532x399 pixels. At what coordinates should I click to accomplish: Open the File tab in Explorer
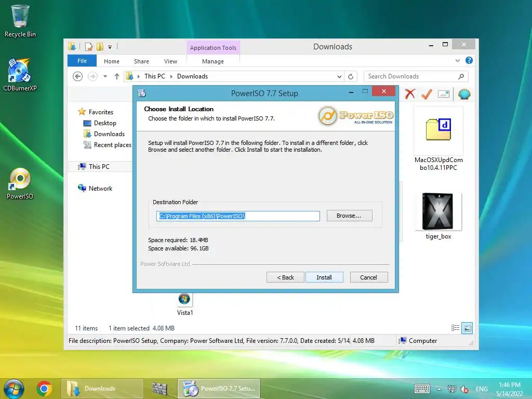pos(82,61)
